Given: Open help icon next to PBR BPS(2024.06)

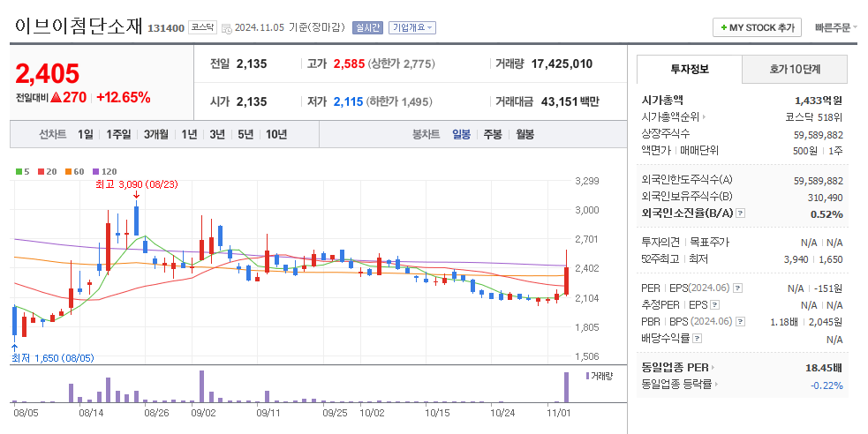Looking at the screenshot, I should pyautogui.click(x=741, y=321).
